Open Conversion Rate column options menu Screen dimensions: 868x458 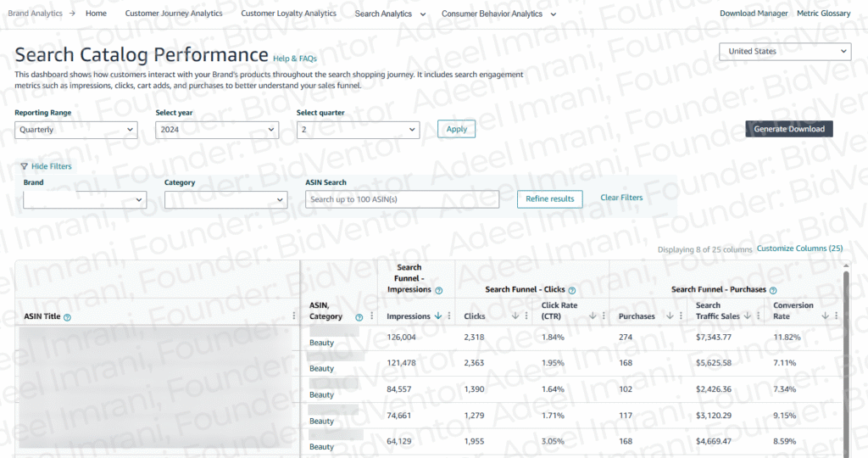[x=836, y=316]
